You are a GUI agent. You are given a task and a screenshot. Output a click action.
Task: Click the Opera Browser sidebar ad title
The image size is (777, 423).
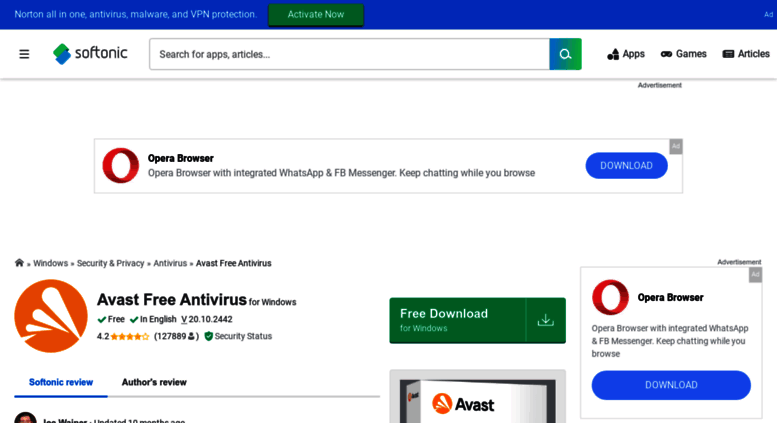coord(670,298)
